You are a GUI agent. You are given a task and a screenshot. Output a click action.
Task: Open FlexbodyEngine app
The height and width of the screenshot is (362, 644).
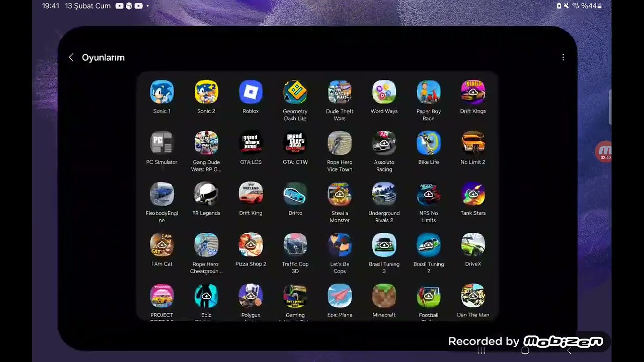pos(162,194)
